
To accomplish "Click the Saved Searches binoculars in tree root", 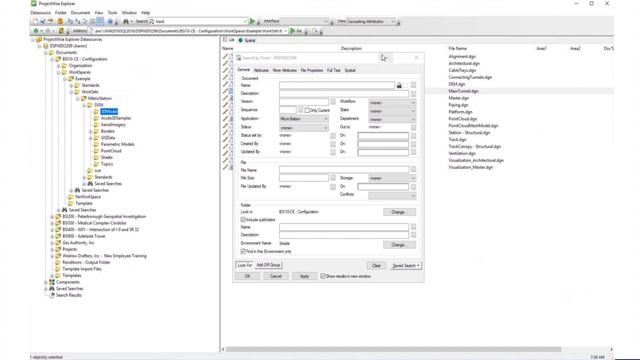I will point(52,289).
